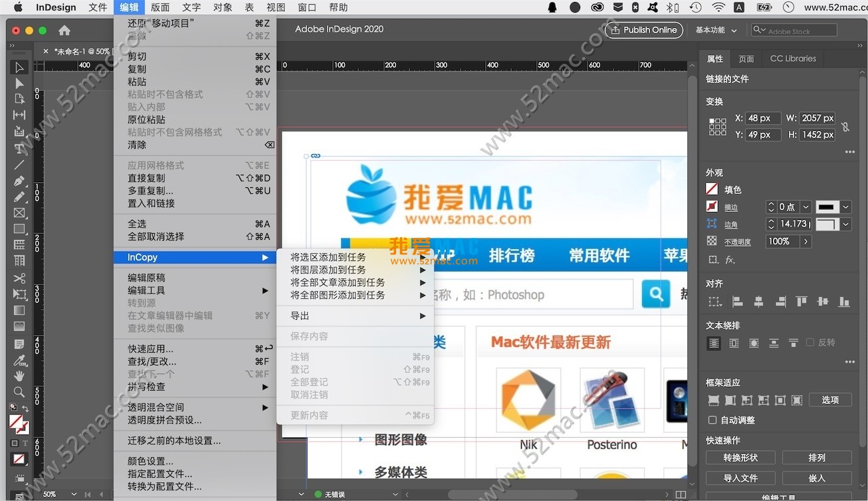Click align bottom edges icon

[x=844, y=302]
